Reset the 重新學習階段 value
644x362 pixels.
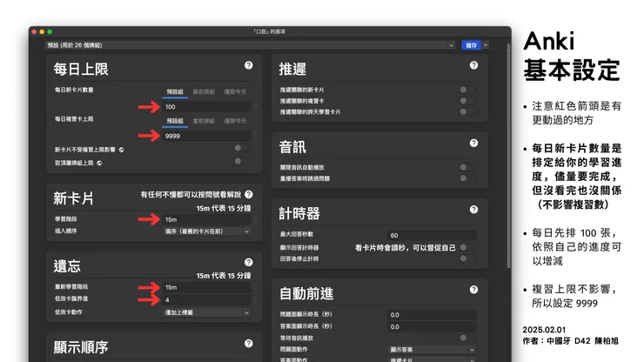(256, 287)
